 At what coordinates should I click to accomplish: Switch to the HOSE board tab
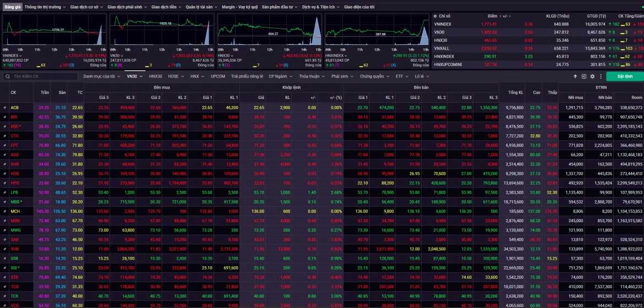pyautogui.click(x=176, y=76)
